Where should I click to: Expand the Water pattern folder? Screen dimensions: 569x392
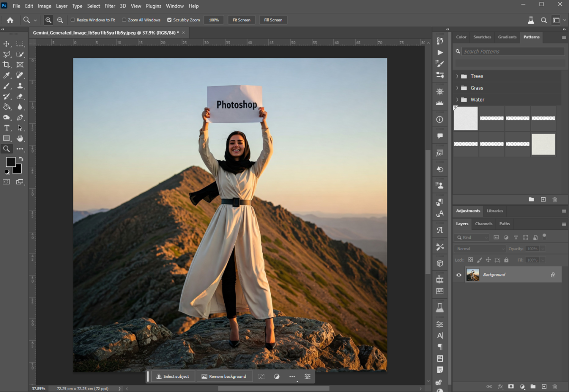tap(457, 100)
